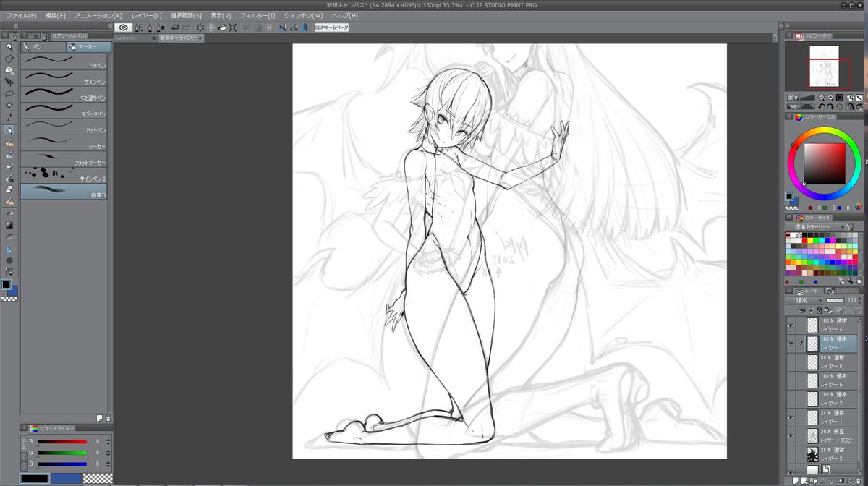Image resolution: width=868 pixels, height=486 pixels.
Task: Click the hue ring in color circle
Action: [x=825, y=130]
